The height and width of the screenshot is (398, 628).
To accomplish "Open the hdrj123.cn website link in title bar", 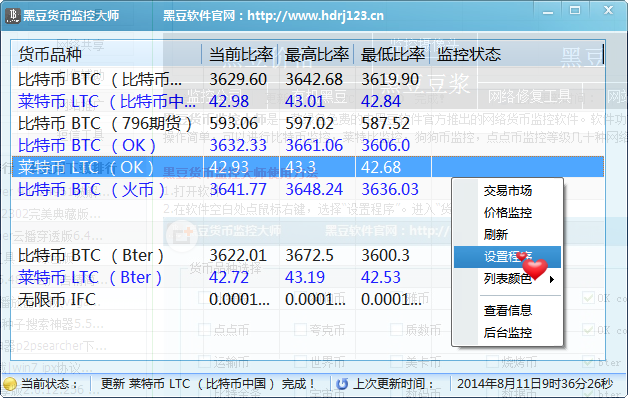I will tap(316, 16).
